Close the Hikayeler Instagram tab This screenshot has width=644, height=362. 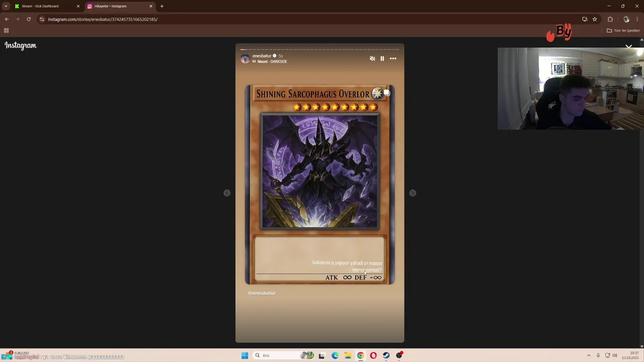point(150,6)
